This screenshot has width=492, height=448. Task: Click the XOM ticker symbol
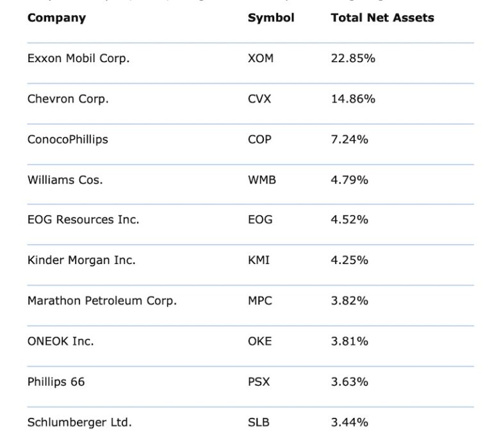pyautogui.click(x=260, y=58)
